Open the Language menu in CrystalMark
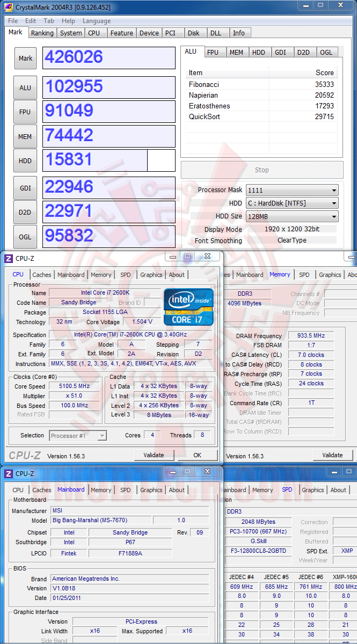 (97, 21)
